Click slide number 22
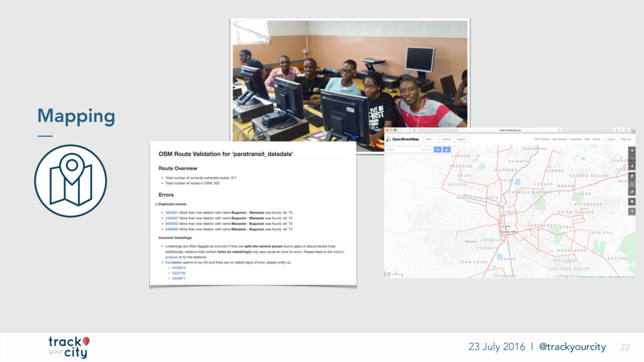Viewport: 644px width, 362px height. click(625, 347)
